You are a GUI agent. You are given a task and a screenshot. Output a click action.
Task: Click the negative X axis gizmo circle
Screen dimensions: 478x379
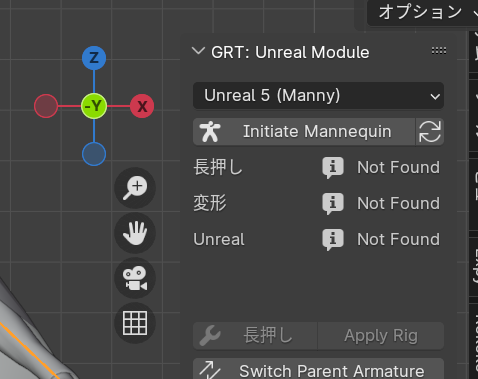coord(46,106)
